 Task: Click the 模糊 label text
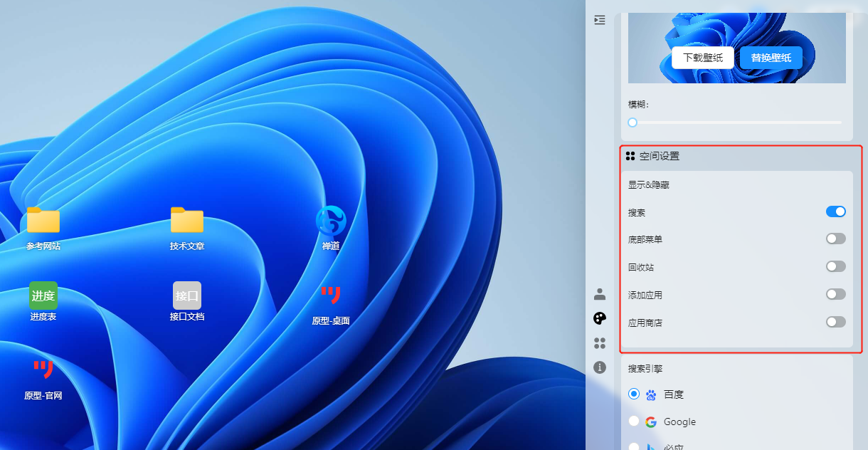coord(638,105)
